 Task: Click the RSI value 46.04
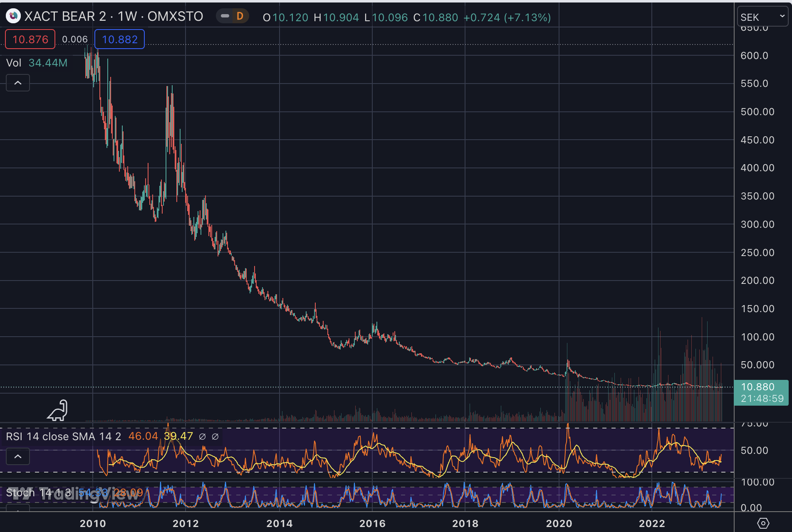[x=143, y=436]
